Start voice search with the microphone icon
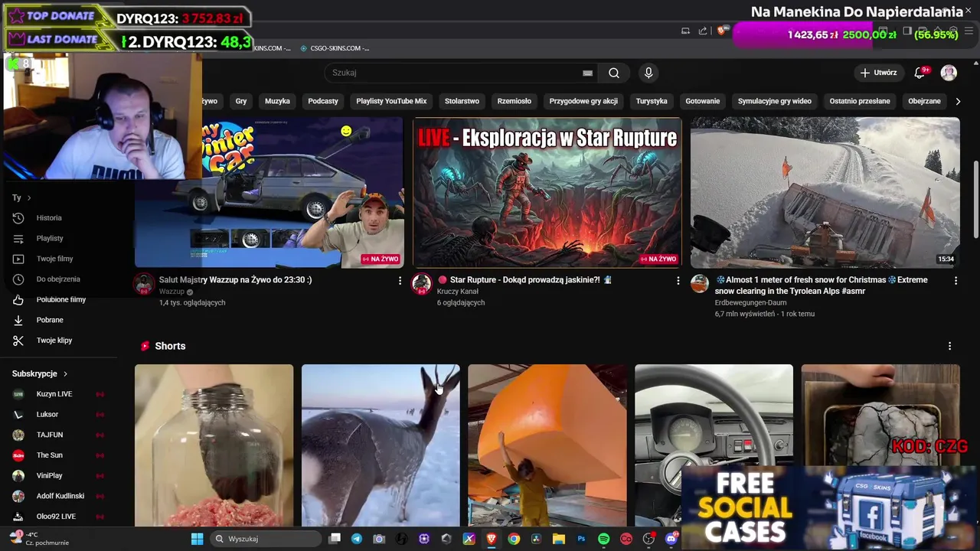The width and height of the screenshot is (980, 551). tap(648, 73)
